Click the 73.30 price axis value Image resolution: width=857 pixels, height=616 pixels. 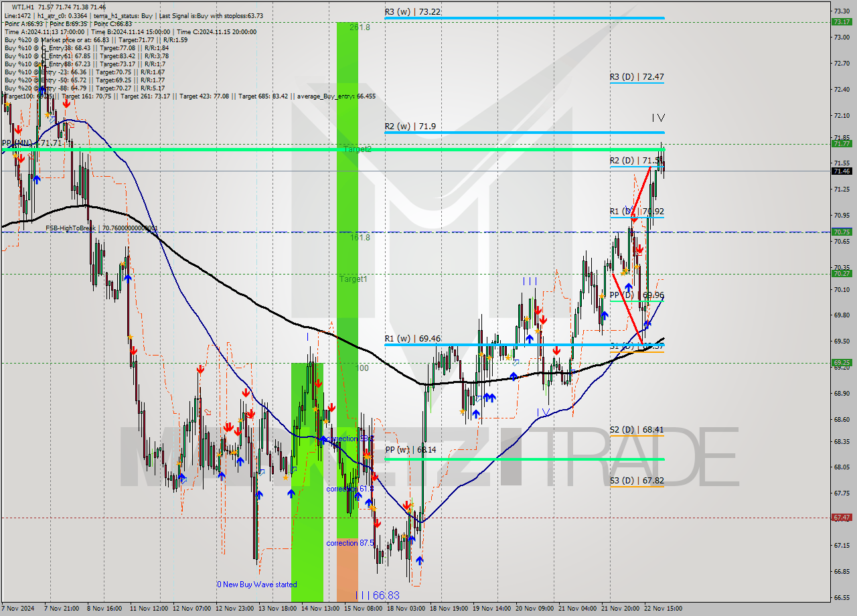pyautogui.click(x=842, y=11)
